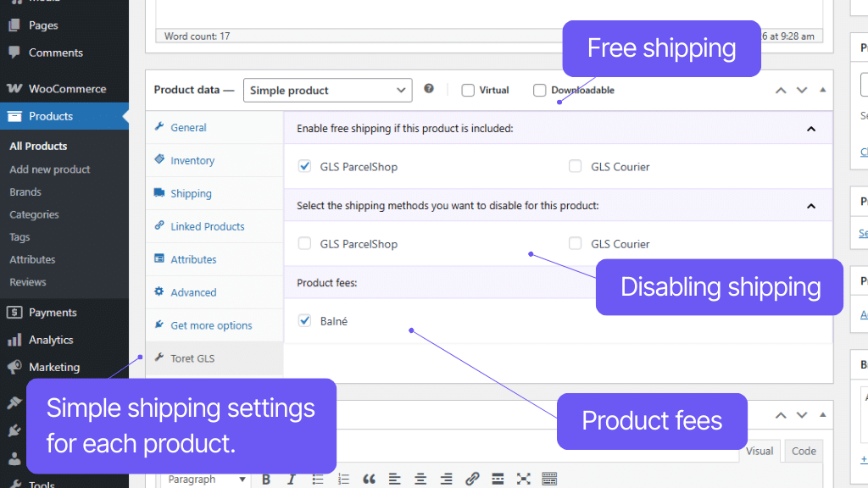This screenshot has width=868, height=488.
Task: Check GLS Courier free shipping
Action: 576,167
